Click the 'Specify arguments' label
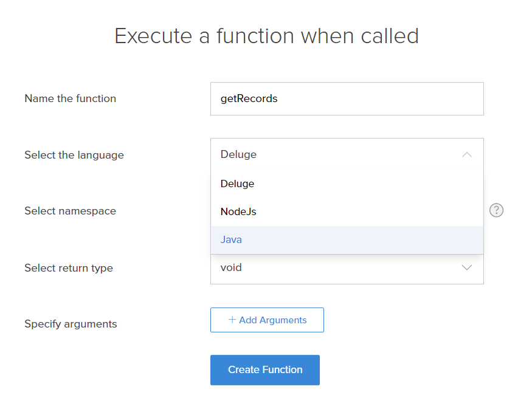 (x=71, y=324)
